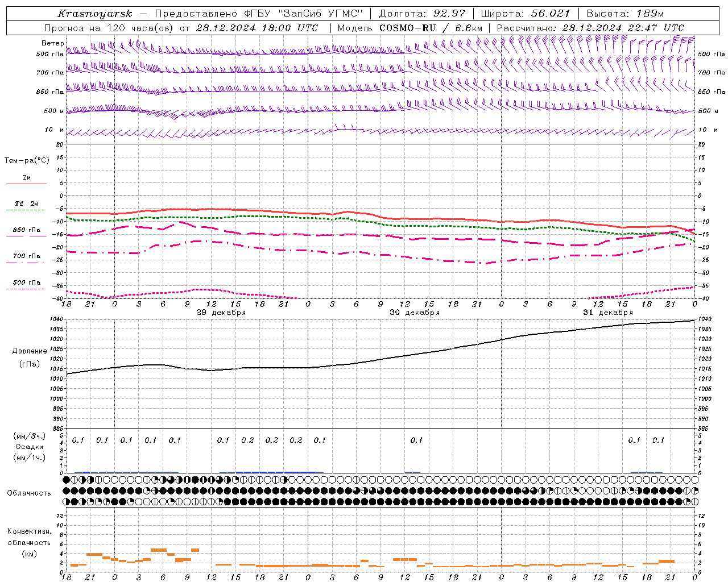The height and width of the screenshot is (582, 728).
Task: Select the "Долгота: 92.97" header text
Action: pyautogui.click(x=422, y=14)
